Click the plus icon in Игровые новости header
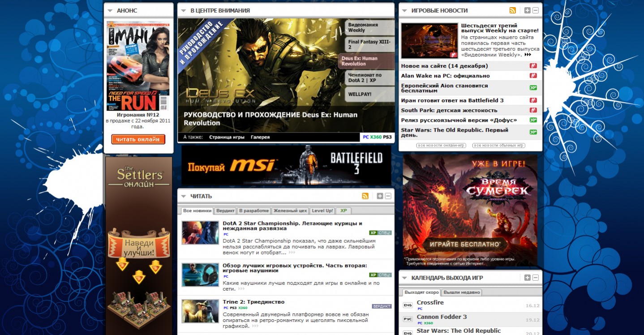 click(x=528, y=10)
